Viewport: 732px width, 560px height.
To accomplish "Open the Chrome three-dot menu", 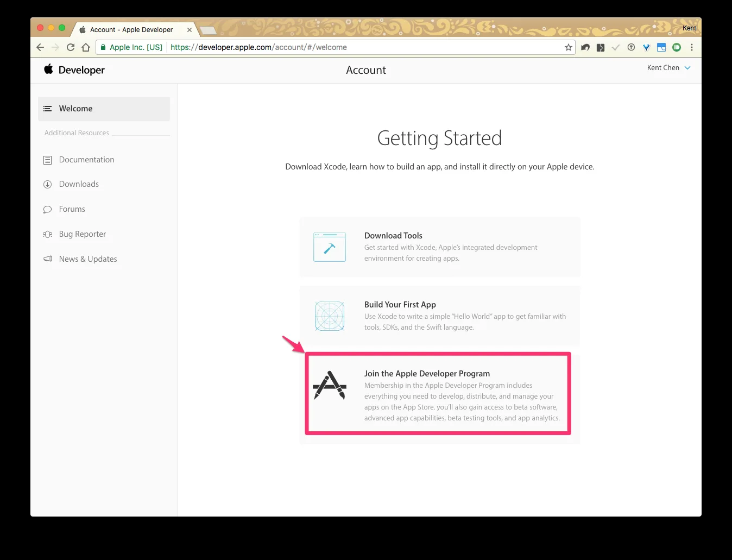I will click(692, 47).
